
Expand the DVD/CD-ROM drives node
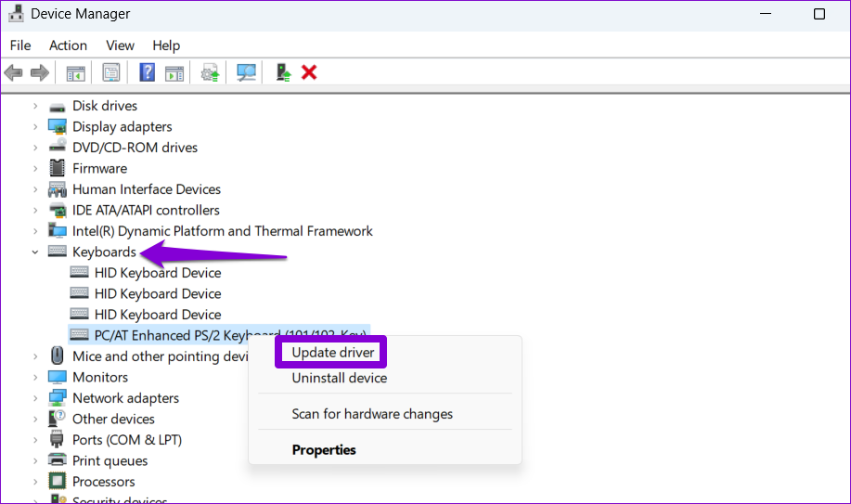35,148
